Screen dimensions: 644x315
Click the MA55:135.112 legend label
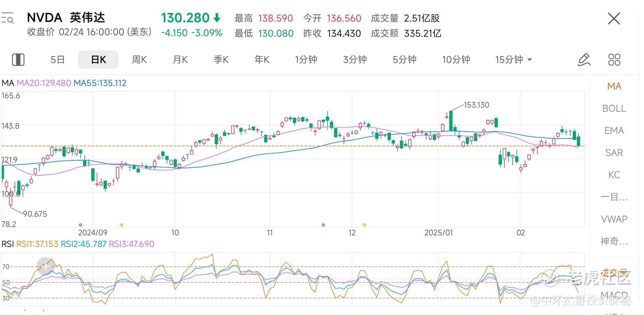pyautogui.click(x=100, y=83)
